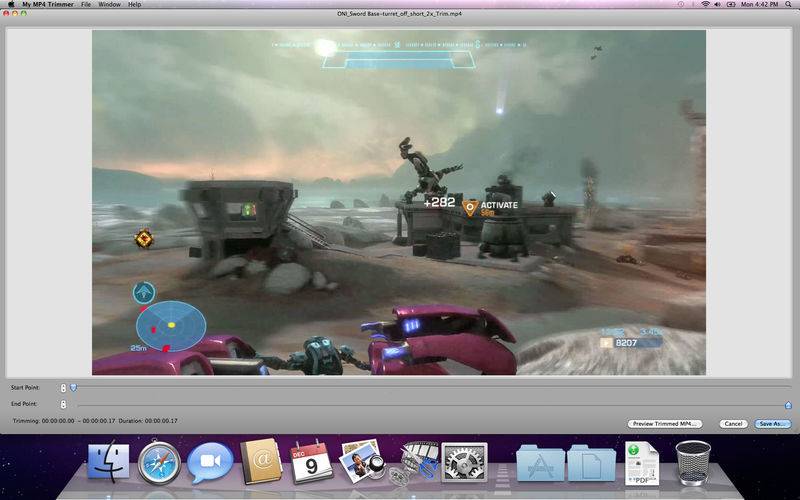800x500 pixels.
Task: Open the Window menu
Action: pyautogui.click(x=110, y=4)
